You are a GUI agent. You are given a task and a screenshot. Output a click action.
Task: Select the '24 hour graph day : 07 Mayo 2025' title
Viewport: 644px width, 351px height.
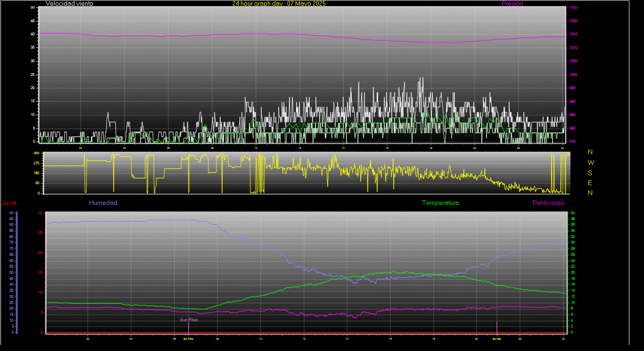(279, 3)
